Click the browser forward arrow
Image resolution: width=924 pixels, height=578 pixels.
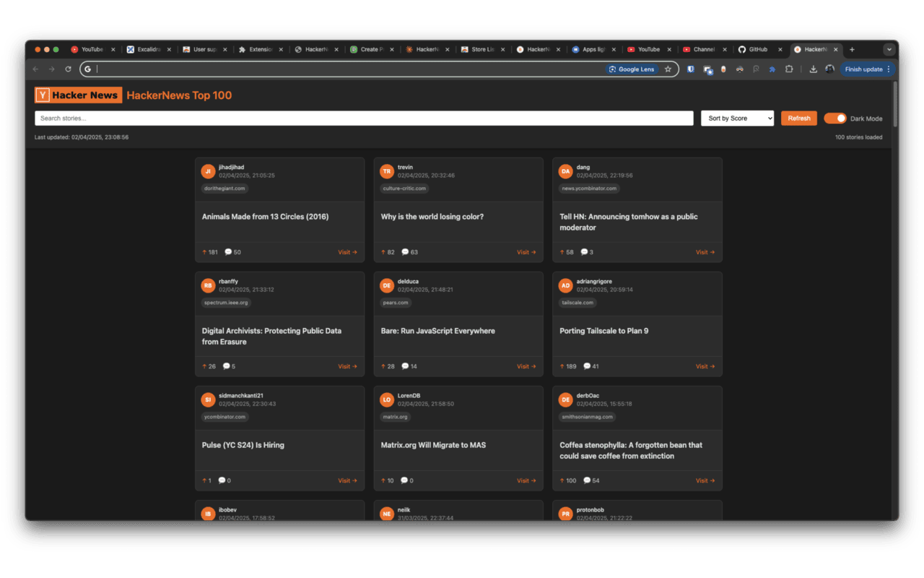click(51, 69)
